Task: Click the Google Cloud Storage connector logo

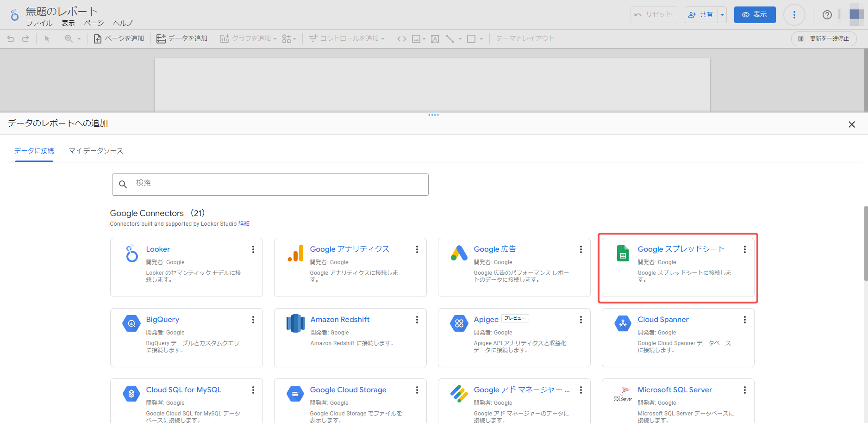Action: pos(295,394)
